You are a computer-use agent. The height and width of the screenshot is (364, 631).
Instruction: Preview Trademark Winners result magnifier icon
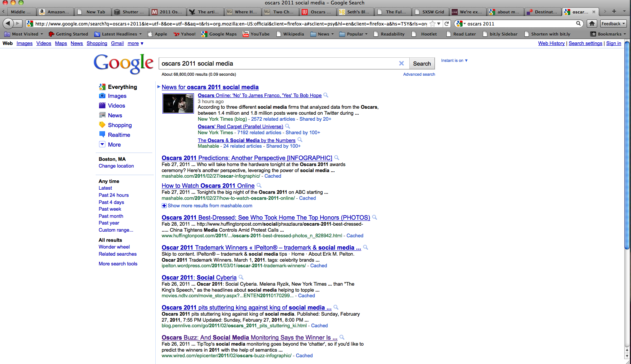tap(366, 247)
